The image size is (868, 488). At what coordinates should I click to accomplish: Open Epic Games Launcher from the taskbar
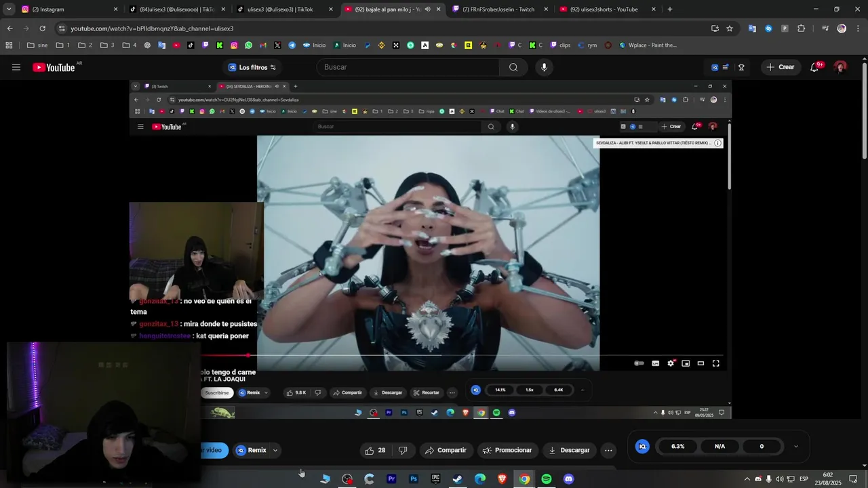pyautogui.click(x=435, y=479)
